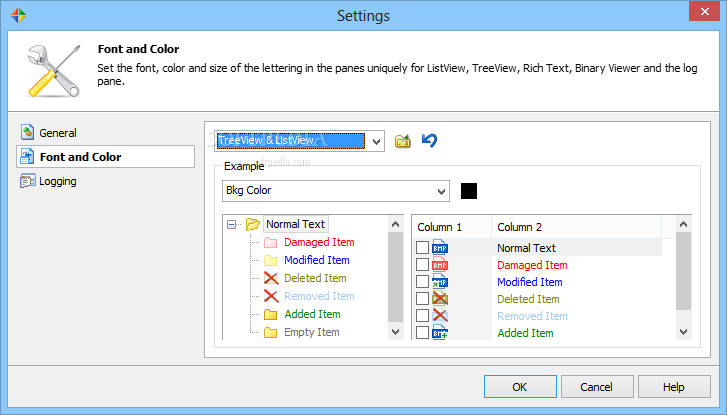Click the BMP plus icon in Added Item row
Image resolution: width=727 pixels, height=415 pixels.
tap(440, 332)
